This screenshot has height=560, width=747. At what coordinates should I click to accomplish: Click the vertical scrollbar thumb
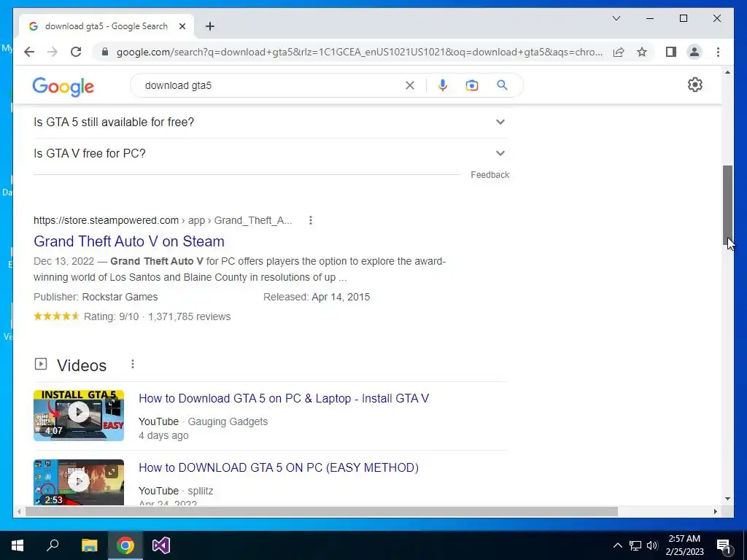(x=727, y=206)
